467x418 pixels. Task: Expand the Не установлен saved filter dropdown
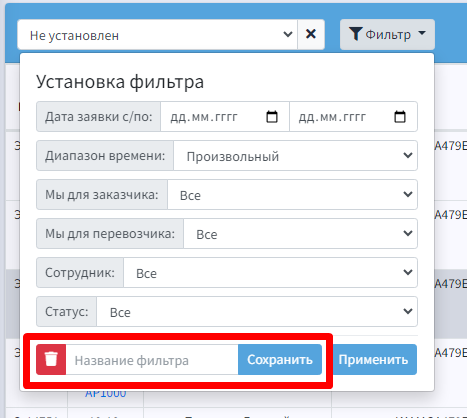[157, 34]
